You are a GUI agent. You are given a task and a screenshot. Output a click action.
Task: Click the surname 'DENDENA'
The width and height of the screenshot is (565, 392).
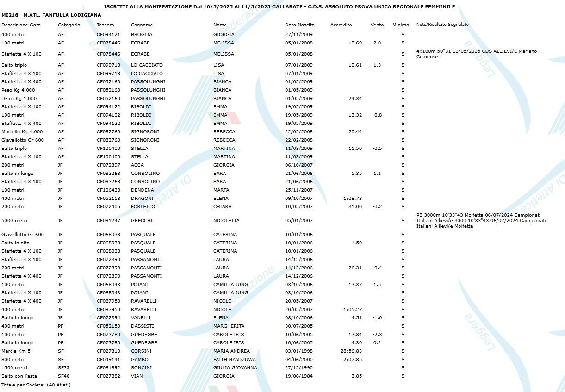(143, 190)
